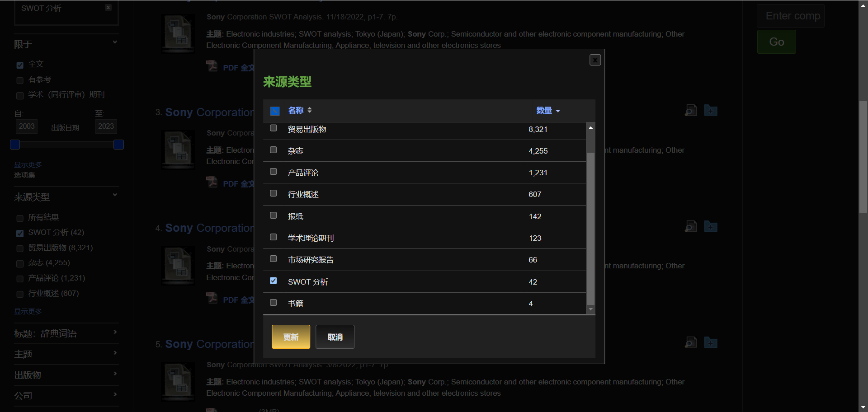Preview result 3 with magnifier icon
This screenshot has height=412, width=868.
691,110
